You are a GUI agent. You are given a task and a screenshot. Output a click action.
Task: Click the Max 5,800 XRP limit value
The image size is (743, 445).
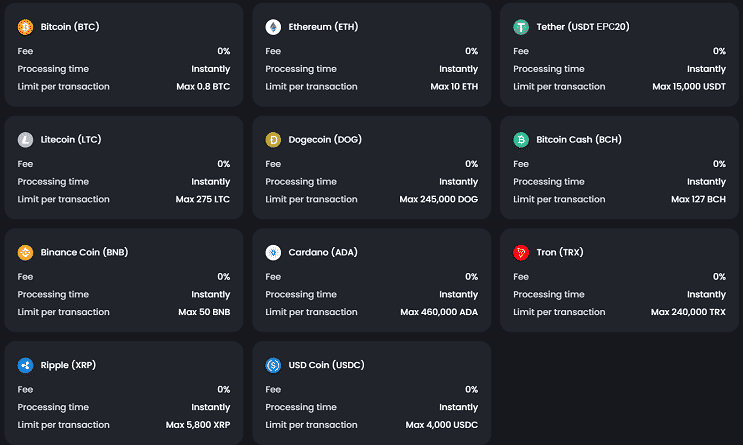198,425
